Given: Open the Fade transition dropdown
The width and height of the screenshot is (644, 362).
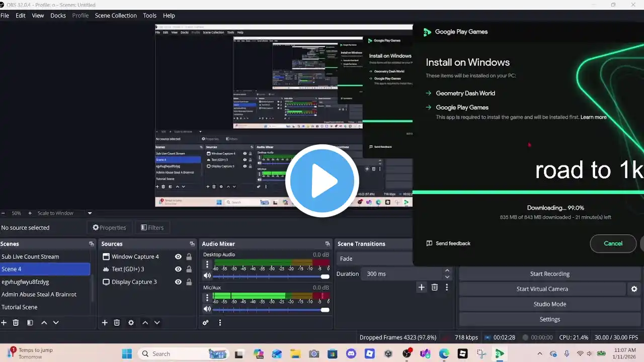Looking at the screenshot, I should click(375, 259).
